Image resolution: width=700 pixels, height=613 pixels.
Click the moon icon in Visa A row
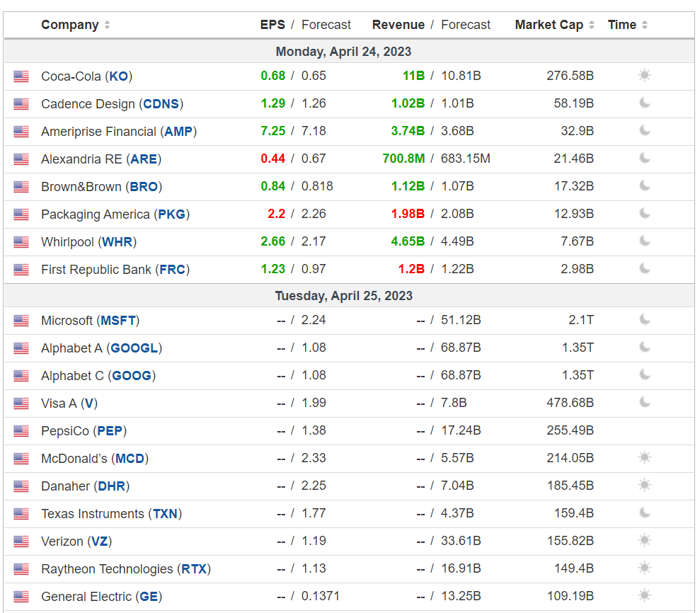tap(644, 403)
